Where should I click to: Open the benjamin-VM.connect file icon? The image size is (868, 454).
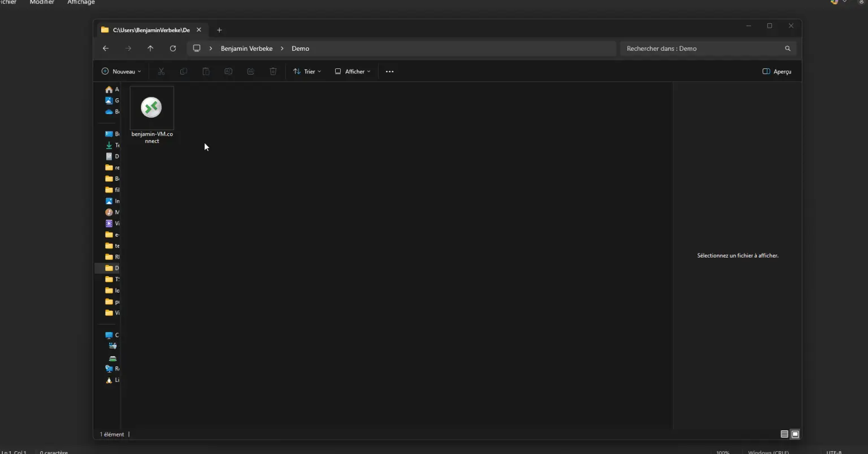151,108
